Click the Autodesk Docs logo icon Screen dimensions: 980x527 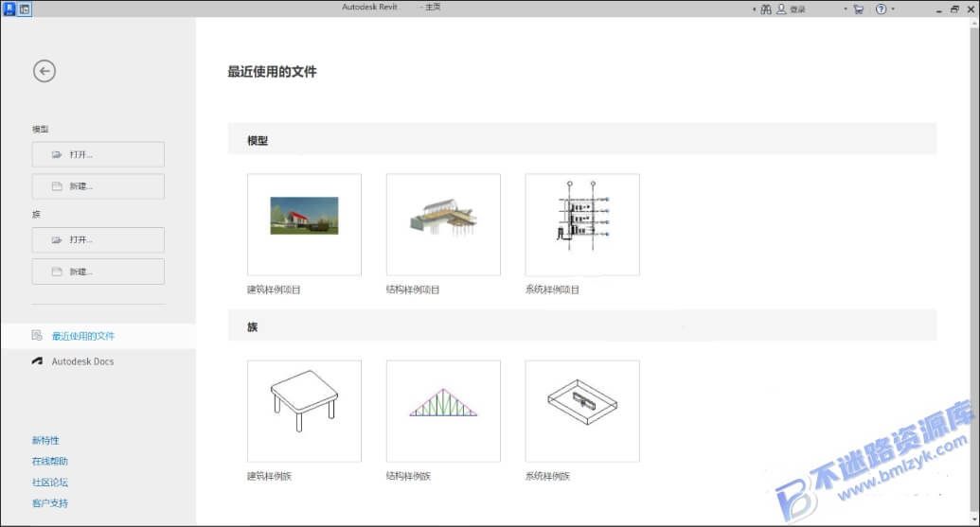38,360
